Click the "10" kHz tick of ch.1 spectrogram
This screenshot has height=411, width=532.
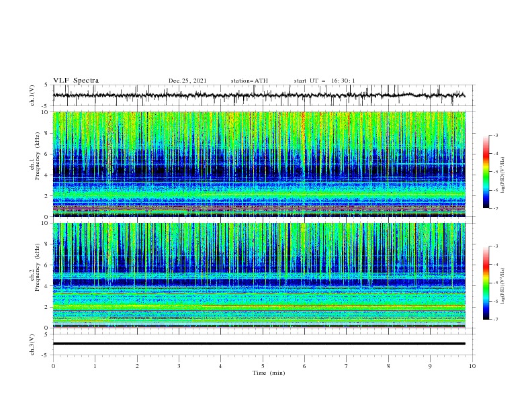coord(46,112)
